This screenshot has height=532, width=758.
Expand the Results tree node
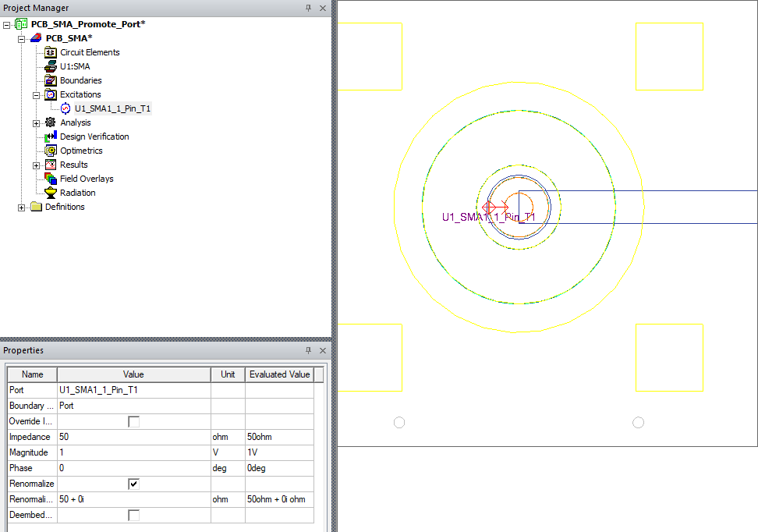(x=37, y=165)
